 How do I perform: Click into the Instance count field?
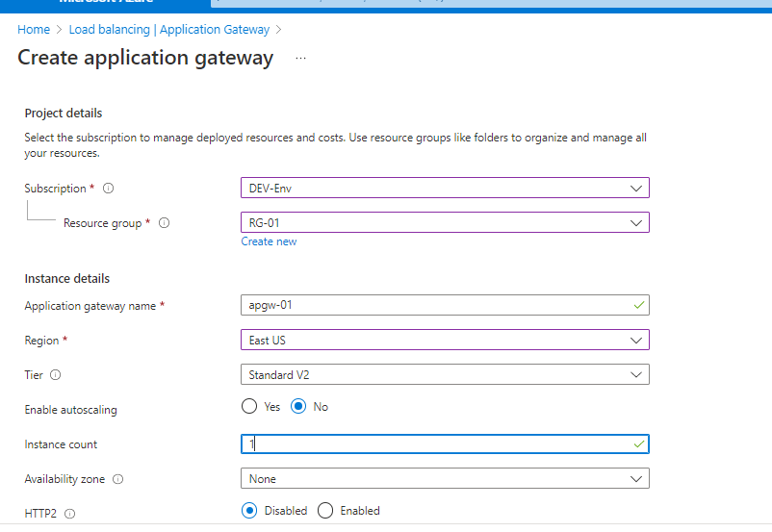[x=444, y=444]
